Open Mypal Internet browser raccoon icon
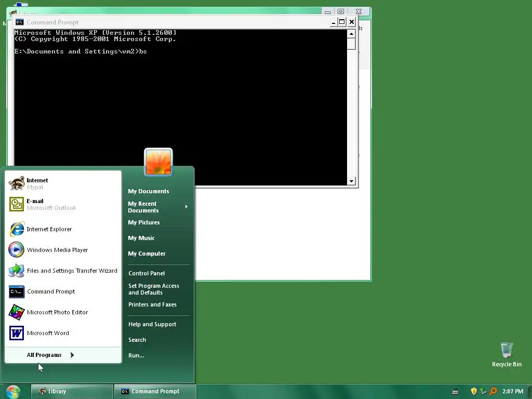 coord(16,183)
